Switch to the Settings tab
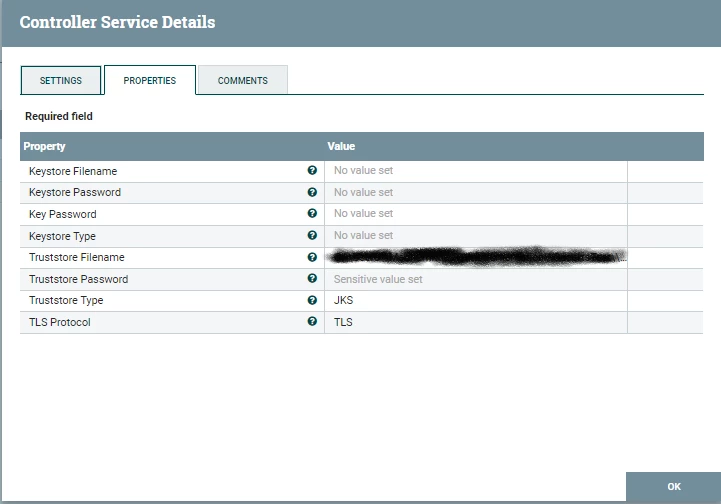Viewport: 721px width, 504px height. (61, 80)
